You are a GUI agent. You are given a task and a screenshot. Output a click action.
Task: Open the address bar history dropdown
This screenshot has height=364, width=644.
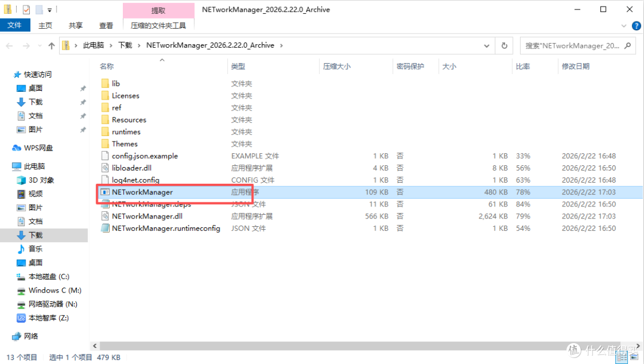click(487, 45)
